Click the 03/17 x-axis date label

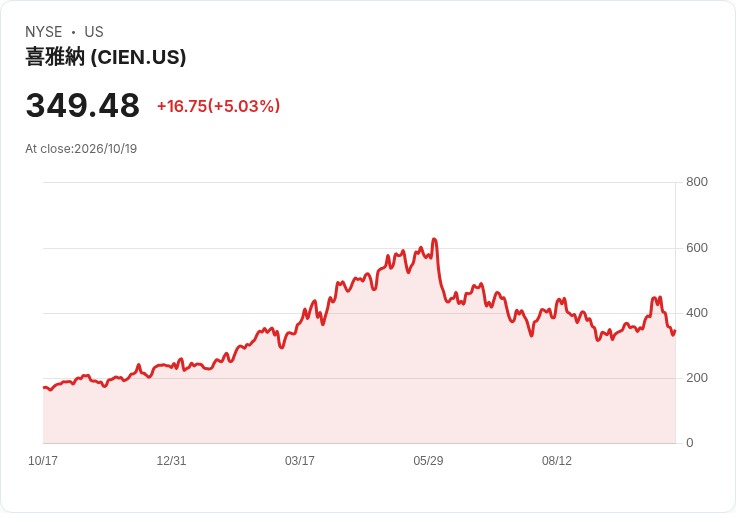point(299,460)
